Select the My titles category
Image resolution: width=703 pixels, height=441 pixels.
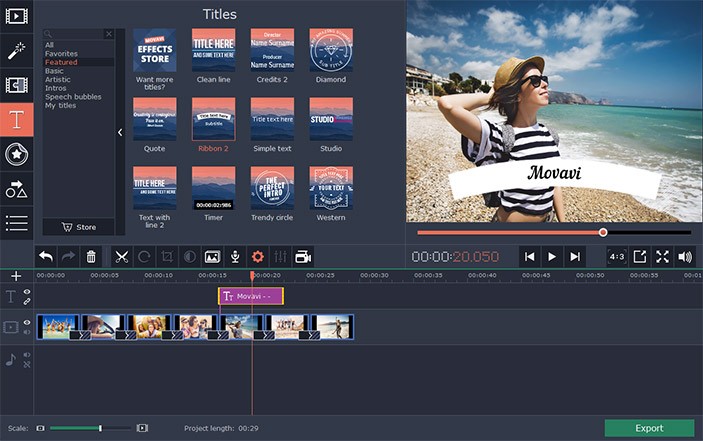point(61,105)
